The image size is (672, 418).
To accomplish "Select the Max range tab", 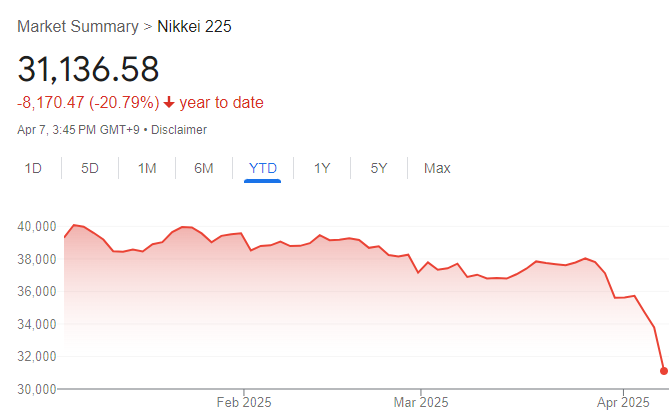I will click(x=437, y=168).
